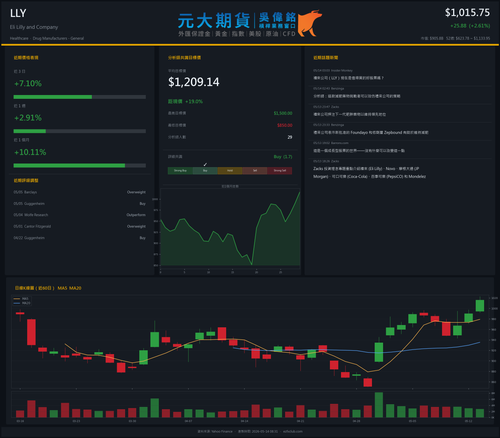This screenshot has width=500, height=438.
Task: Click the 05/05 Guggenheim rating row
Action: 80,204
